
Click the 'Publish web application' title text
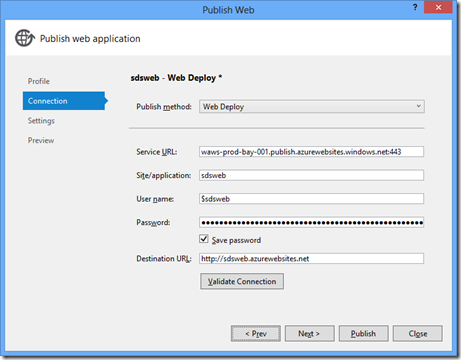coord(90,39)
